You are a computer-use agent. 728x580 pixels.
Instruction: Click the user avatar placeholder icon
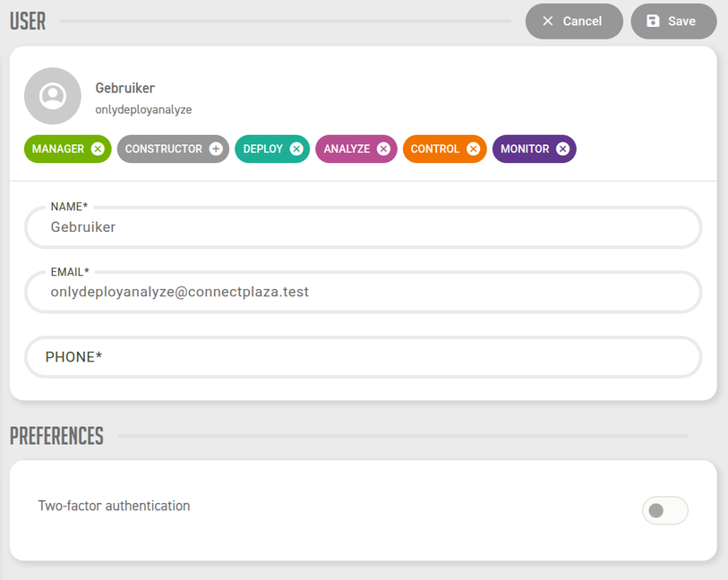click(53, 96)
